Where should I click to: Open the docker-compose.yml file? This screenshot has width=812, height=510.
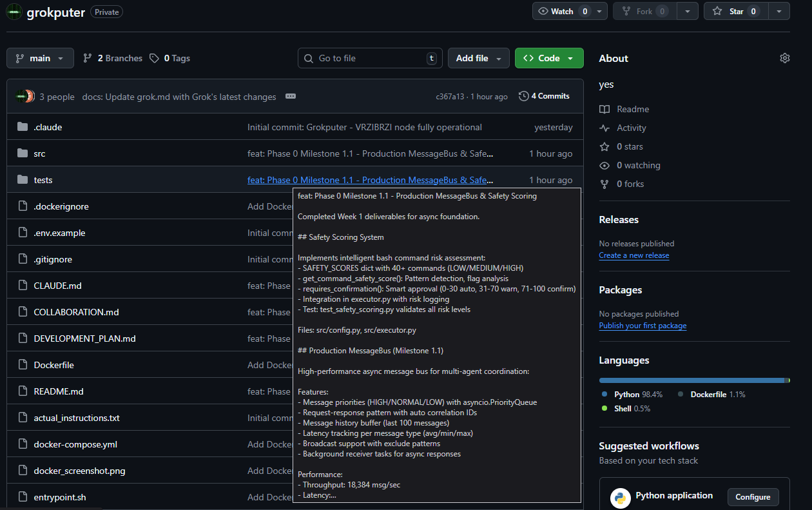point(75,444)
